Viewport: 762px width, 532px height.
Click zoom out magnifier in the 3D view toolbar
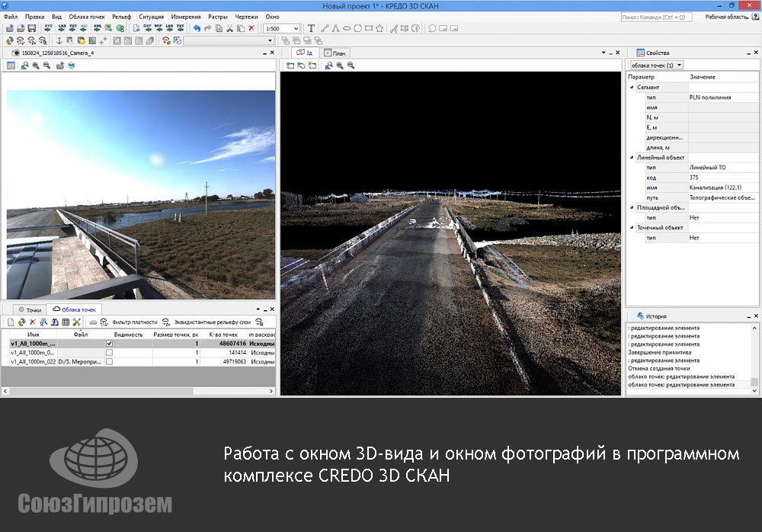[351, 66]
